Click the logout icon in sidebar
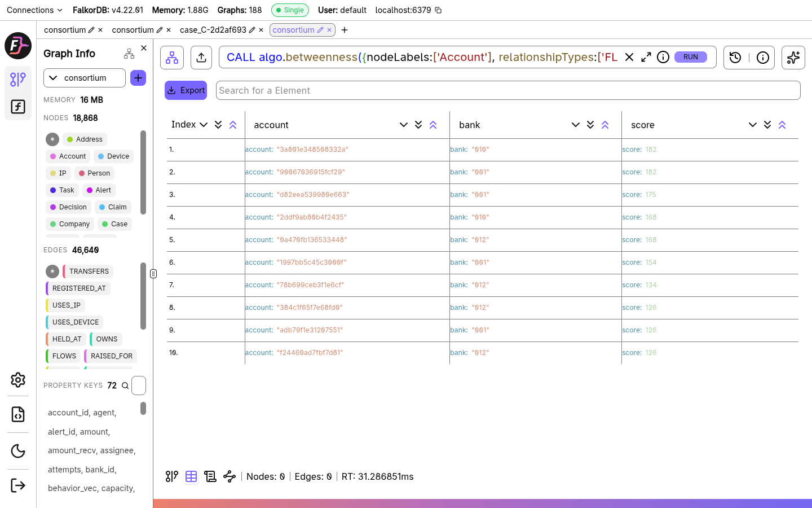The height and width of the screenshot is (508, 812). [18, 485]
